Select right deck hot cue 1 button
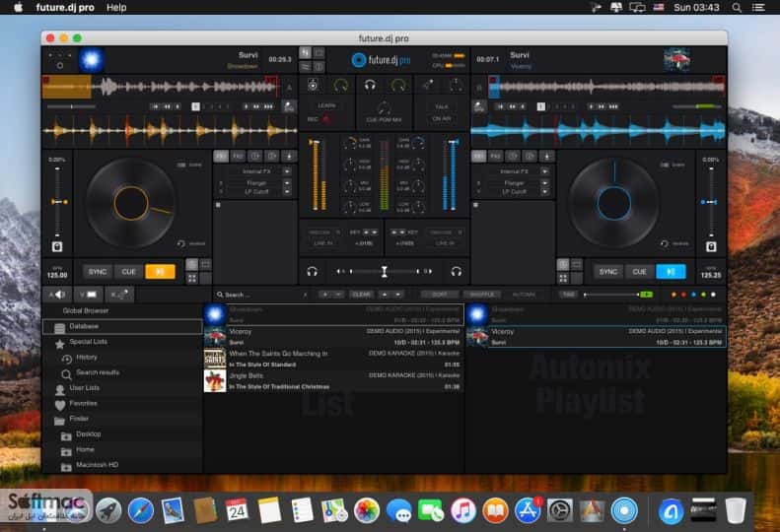Screen dimensions: 780x532 [540, 106]
